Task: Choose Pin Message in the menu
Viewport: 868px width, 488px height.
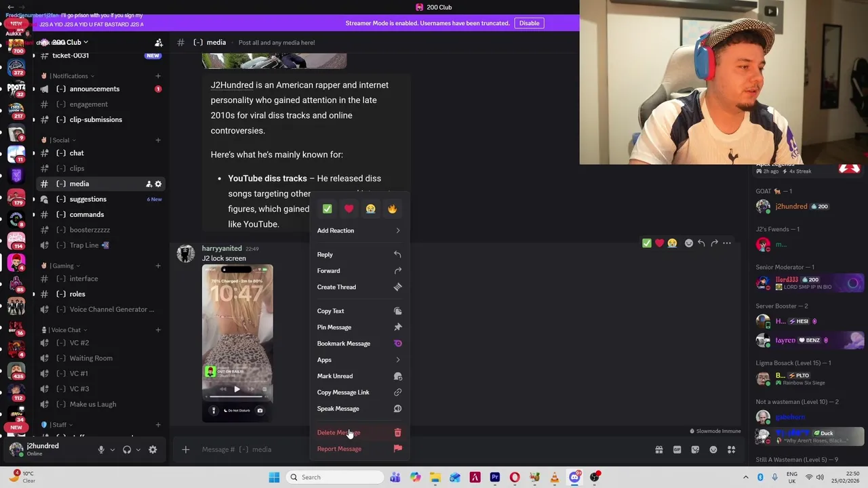Action: [359, 327]
